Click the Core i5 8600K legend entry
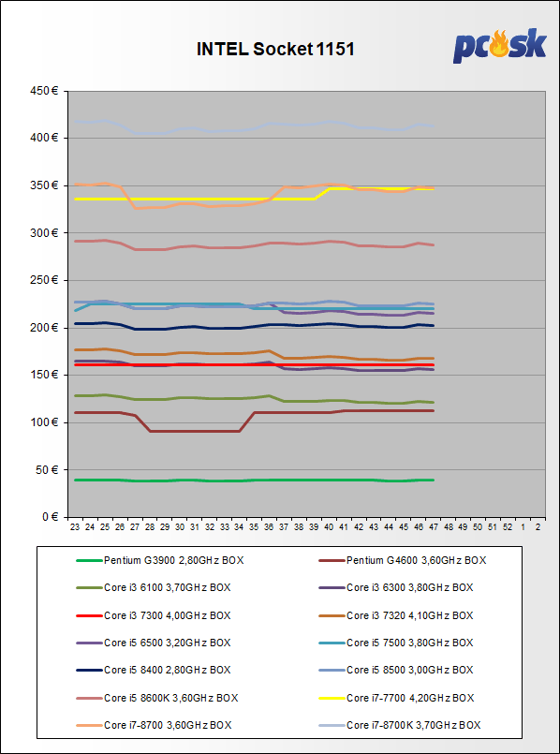560x754 pixels. point(156,698)
